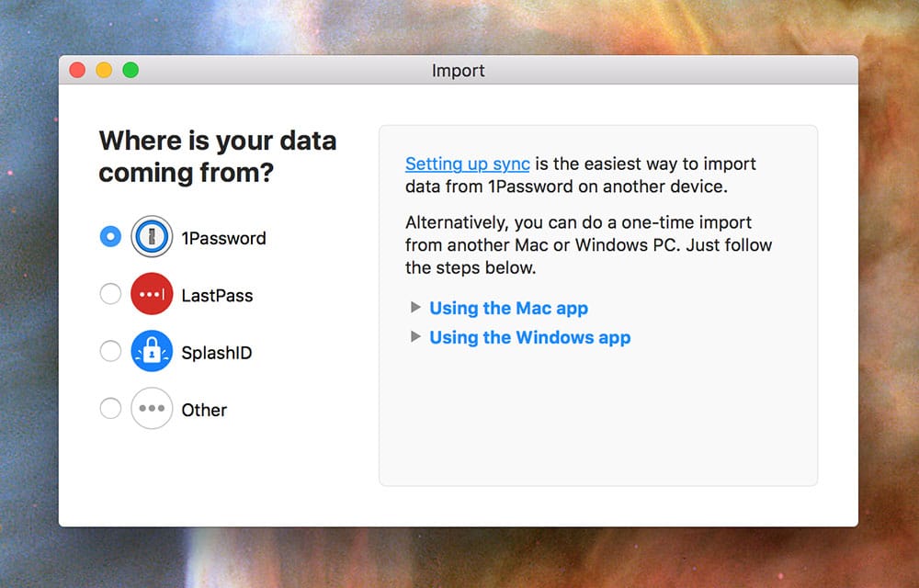Open the Setting up sync link

tap(466, 164)
